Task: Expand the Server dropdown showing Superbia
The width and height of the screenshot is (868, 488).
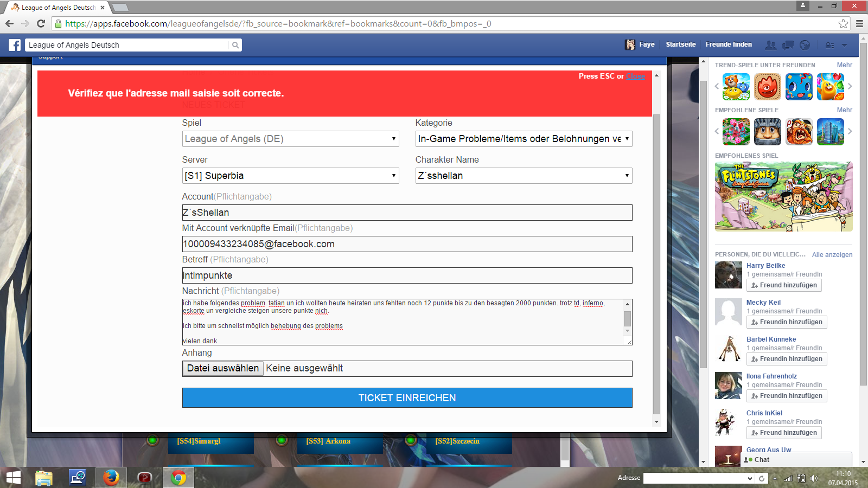Action: pyautogui.click(x=290, y=176)
